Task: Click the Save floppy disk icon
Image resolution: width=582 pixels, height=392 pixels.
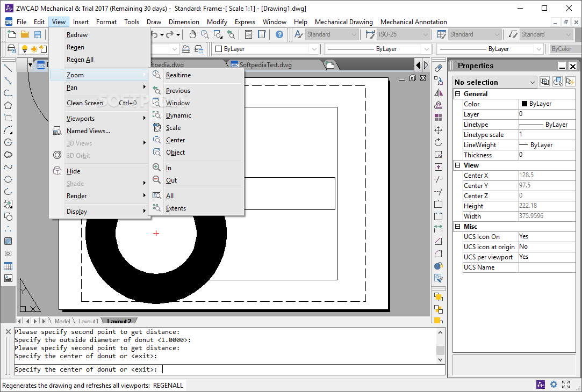Action: (x=38, y=34)
